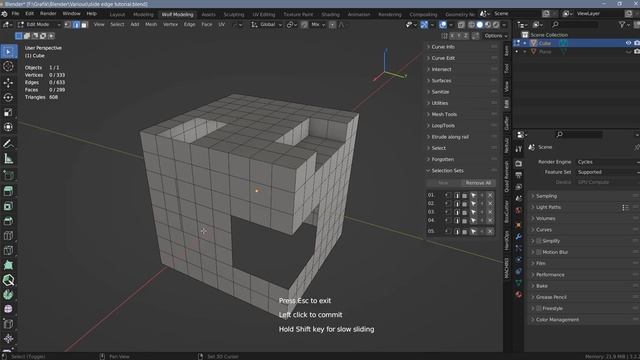Open the Material properties tab icon
This screenshot has width=640, height=360.
518,294
